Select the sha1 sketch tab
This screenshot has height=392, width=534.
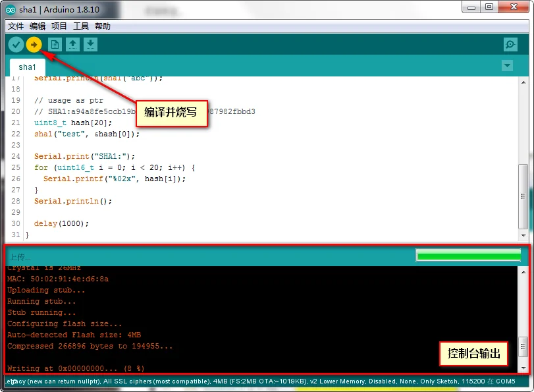[x=27, y=67]
